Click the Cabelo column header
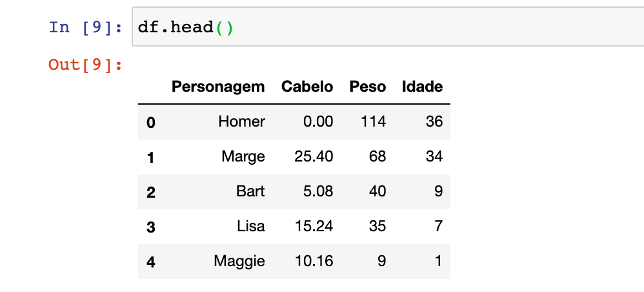The image size is (644, 292). click(307, 87)
